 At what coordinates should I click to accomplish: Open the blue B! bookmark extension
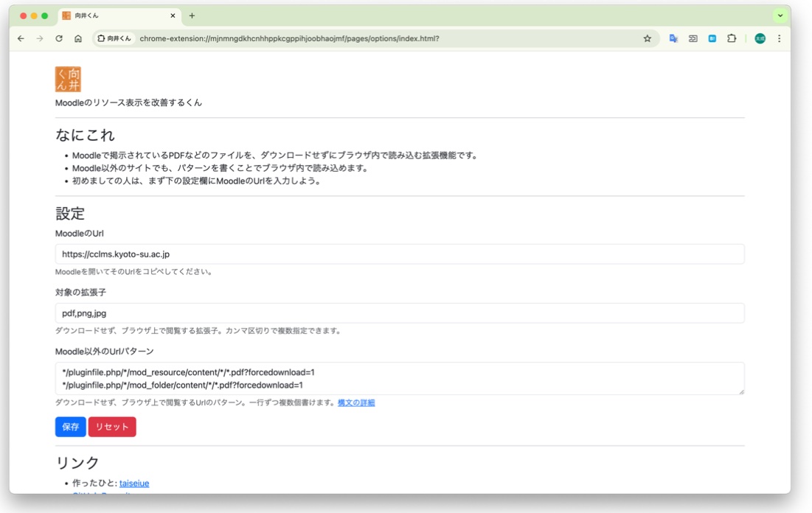[x=712, y=38]
